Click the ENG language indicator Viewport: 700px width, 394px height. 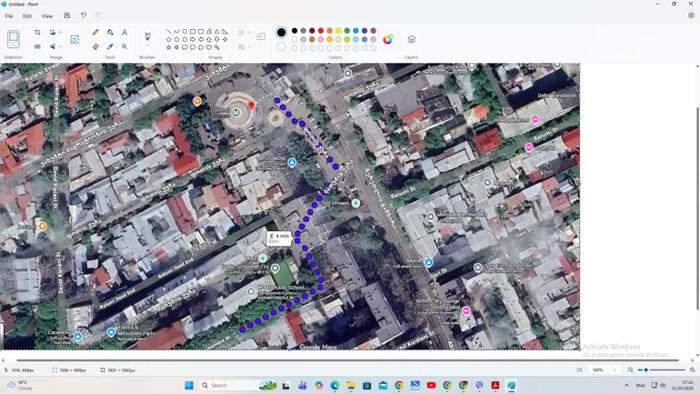pos(640,386)
